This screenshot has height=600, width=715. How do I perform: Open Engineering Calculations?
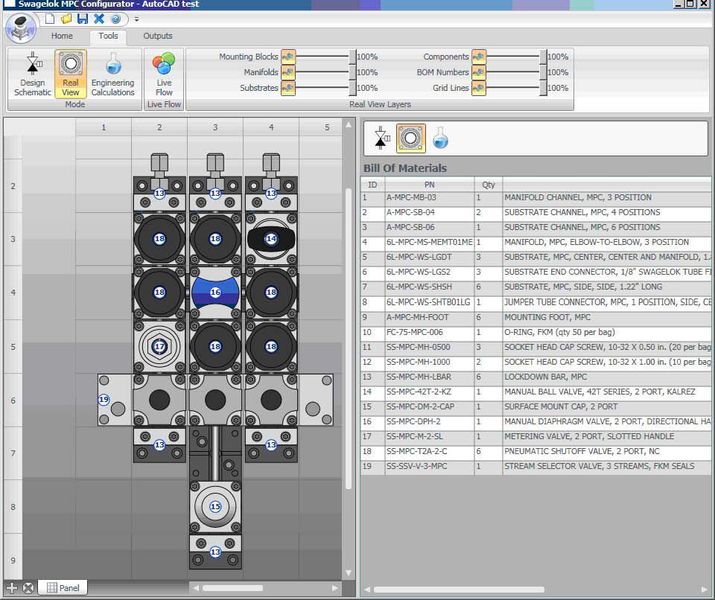(112, 74)
